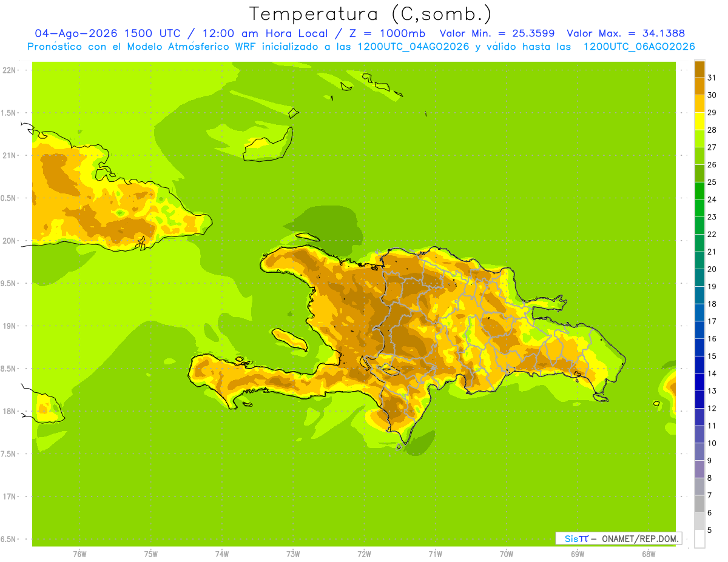Image resolution: width=728 pixels, height=562 pixels.
Task: Click the "68W" longitude label
Action: click(x=648, y=554)
